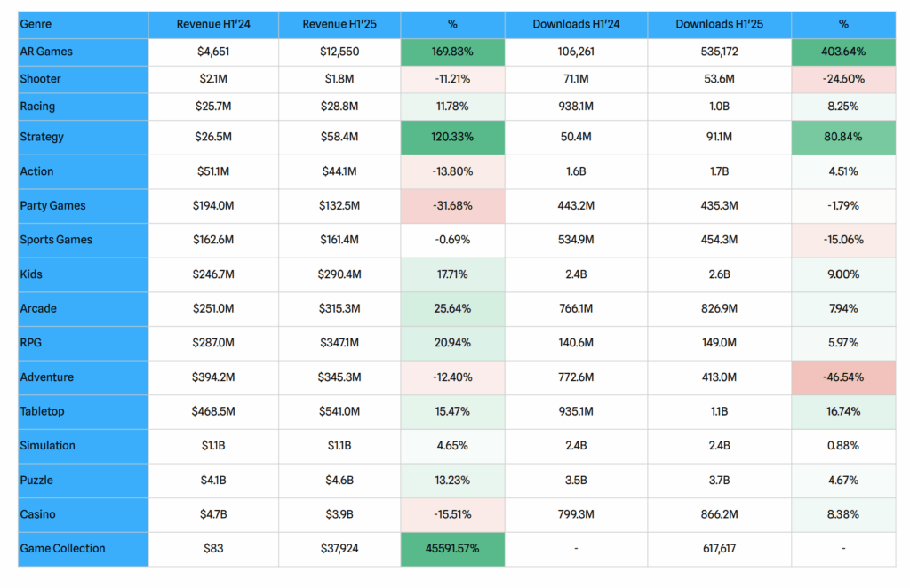The height and width of the screenshot is (588, 910).
Task: Click the 120.33% revenue growth cell
Action: coord(452,138)
